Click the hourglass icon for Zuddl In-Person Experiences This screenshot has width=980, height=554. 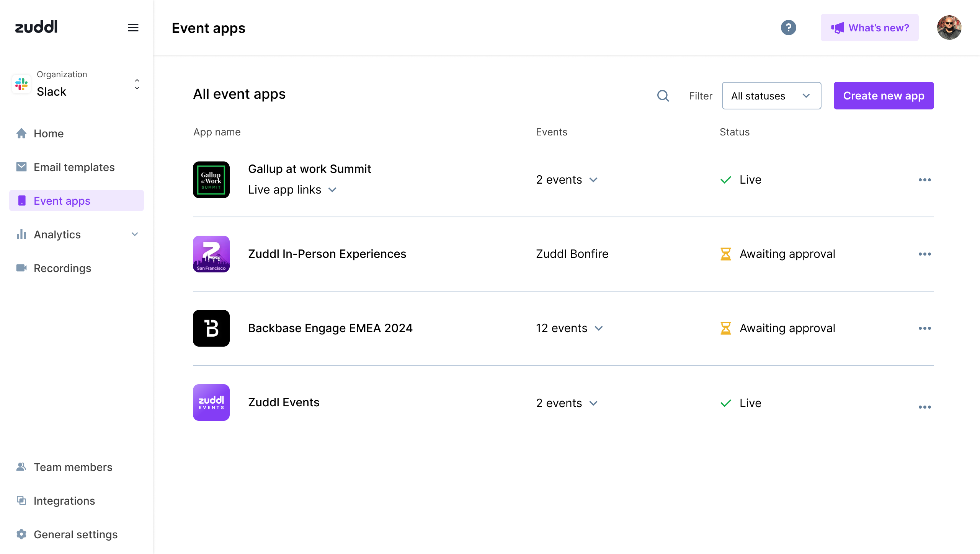click(725, 254)
